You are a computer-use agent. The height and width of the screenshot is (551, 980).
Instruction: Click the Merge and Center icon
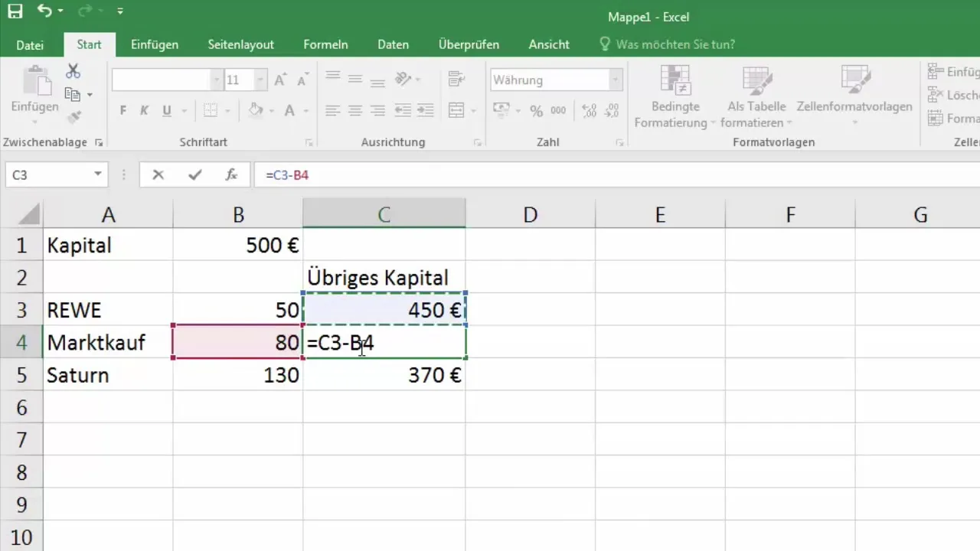(456, 111)
